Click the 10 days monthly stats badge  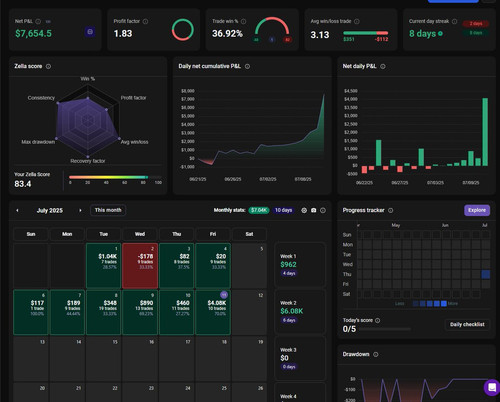pyautogui.click(x=283, y=210)
